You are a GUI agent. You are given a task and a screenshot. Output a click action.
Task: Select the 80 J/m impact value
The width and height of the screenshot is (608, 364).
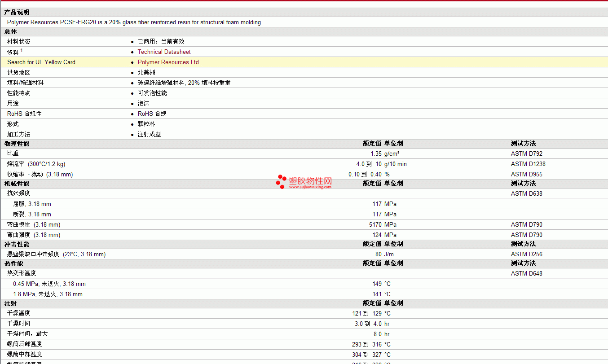384,254
